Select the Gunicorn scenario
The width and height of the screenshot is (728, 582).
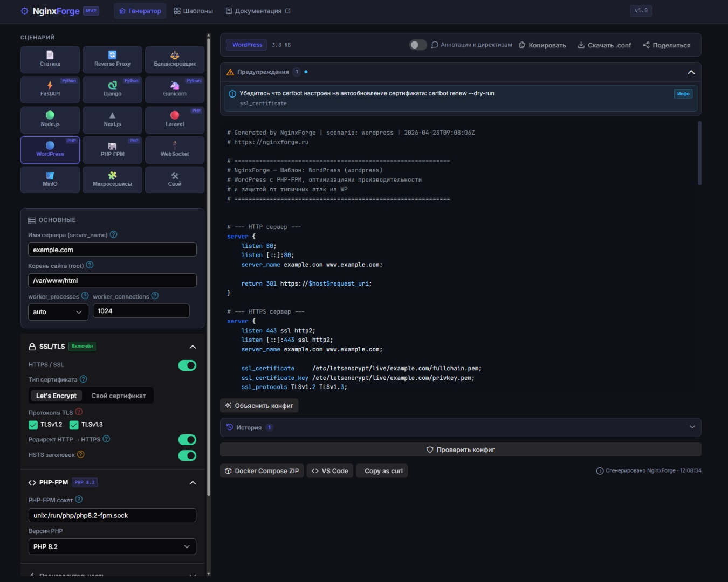(x=175, y=89)
